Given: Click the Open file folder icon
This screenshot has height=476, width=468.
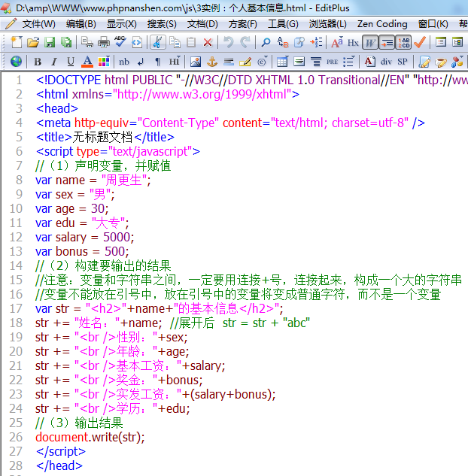Looking at the screenshot, I should (33, 42).
